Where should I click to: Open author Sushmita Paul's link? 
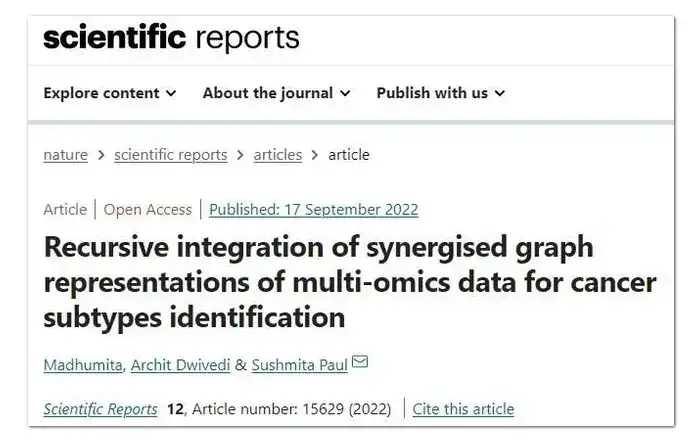[x=300, y=365]
